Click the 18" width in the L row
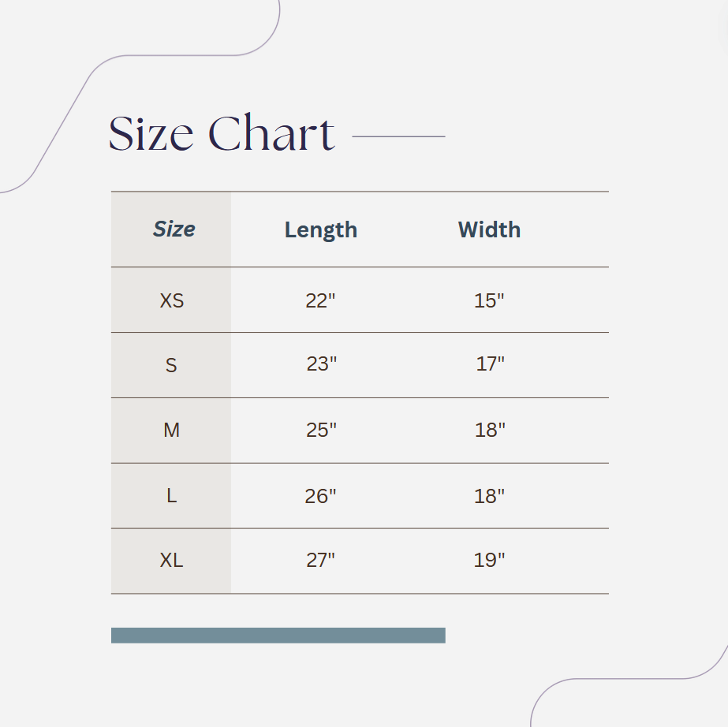 pos(489,496)
